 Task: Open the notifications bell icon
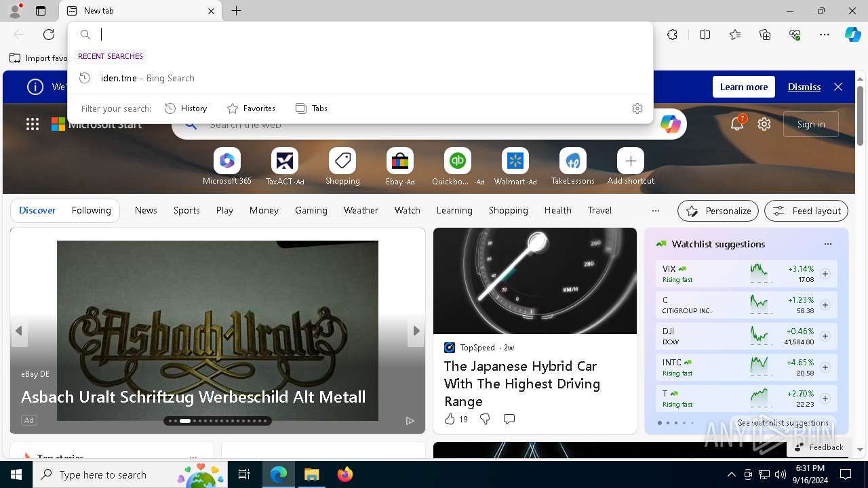[737, 124]
